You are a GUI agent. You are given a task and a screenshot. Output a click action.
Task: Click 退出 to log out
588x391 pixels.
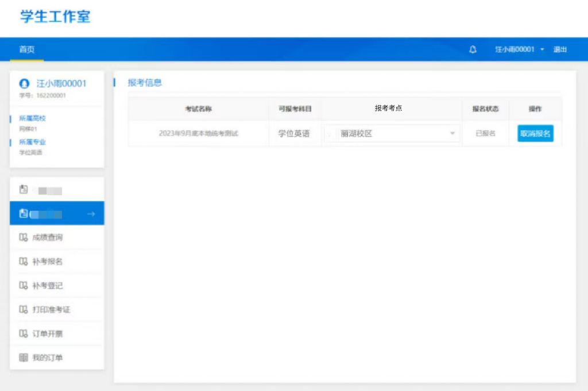tap(560, 49)
